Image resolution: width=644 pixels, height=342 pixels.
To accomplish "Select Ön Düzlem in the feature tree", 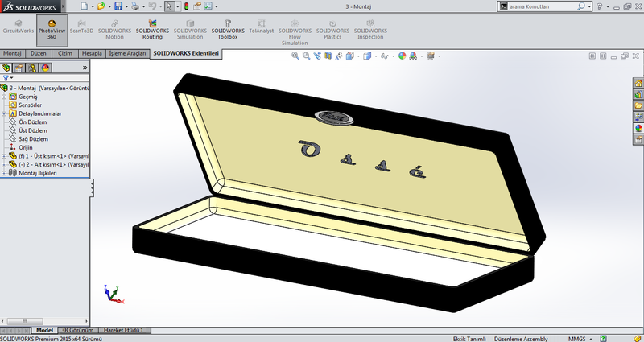I will point(32,122).
